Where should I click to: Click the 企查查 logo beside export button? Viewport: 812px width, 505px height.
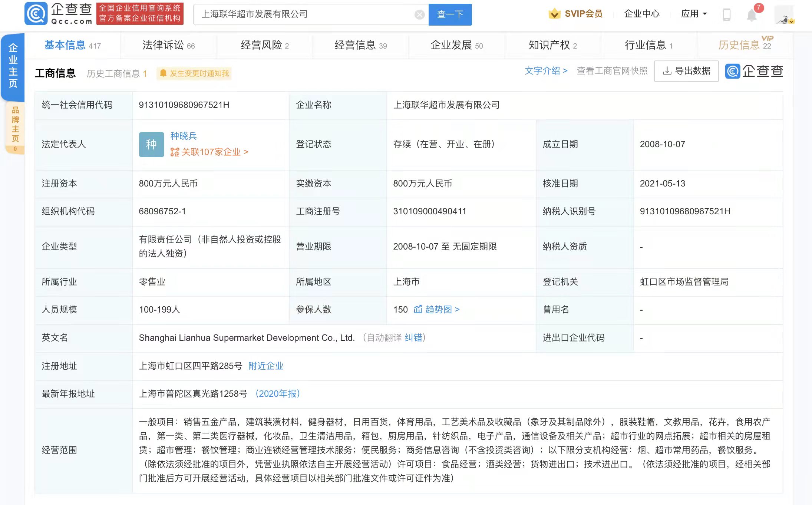[754, 71]
